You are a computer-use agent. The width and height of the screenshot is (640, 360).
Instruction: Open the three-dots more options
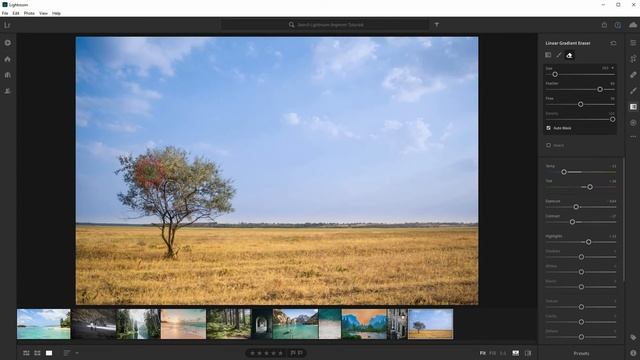pos(633,137)
